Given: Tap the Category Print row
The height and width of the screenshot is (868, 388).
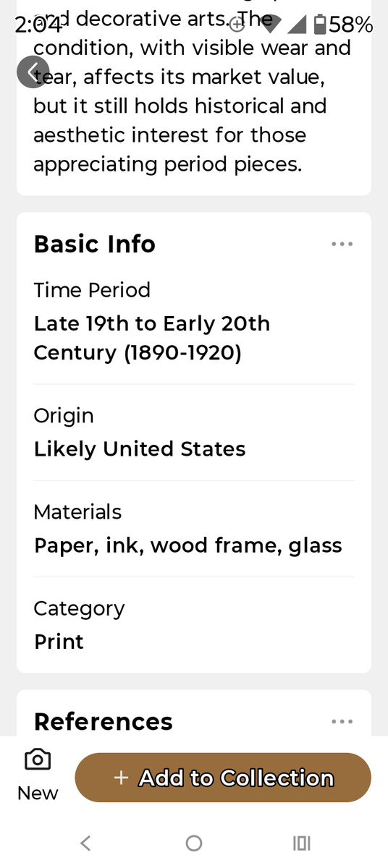Looking at the screenshot, I should 194,625.
